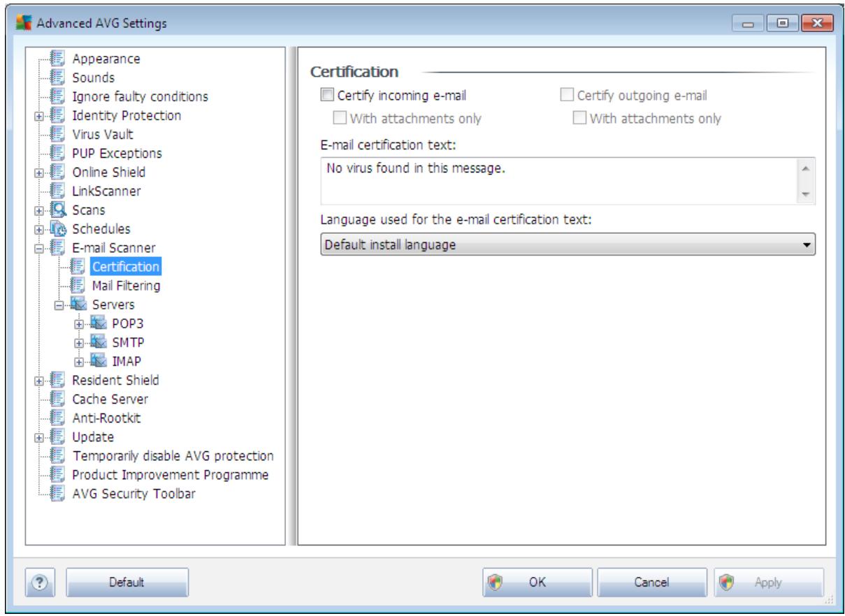Confirm settings with OK button
The height and width of the screenshot is (616, 845).
pos(537,581)
